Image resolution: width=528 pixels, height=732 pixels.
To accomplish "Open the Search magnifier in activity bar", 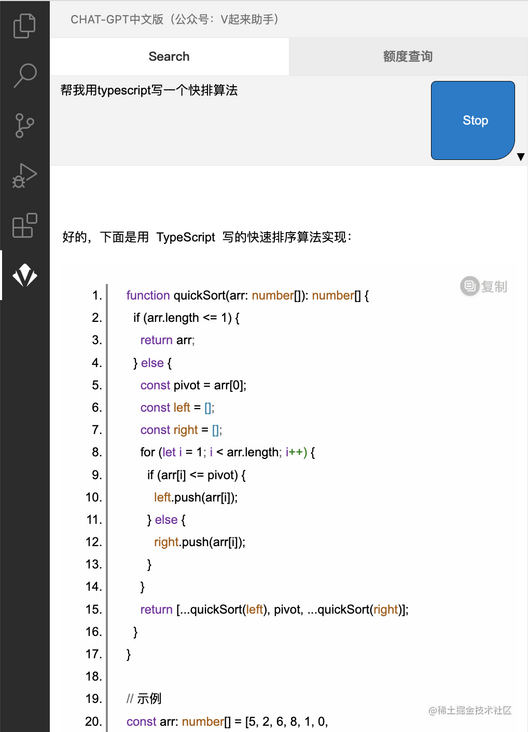I will tap(24, 75).
